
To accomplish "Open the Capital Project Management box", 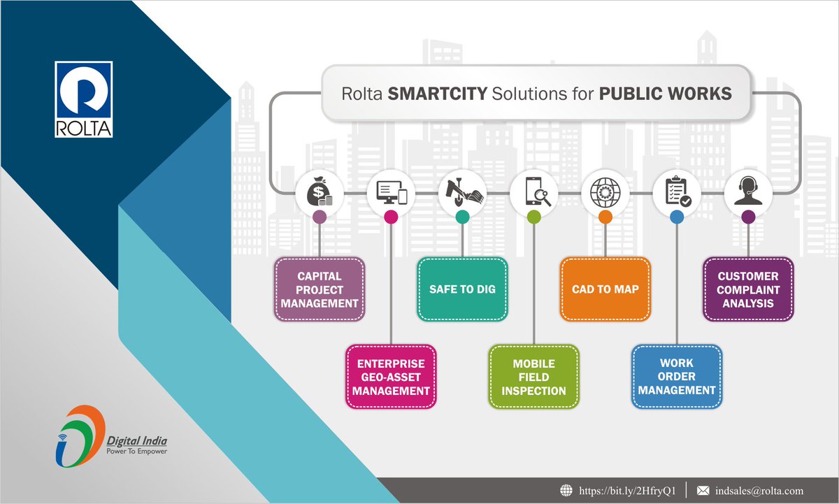I will click(x=320, y=289).
